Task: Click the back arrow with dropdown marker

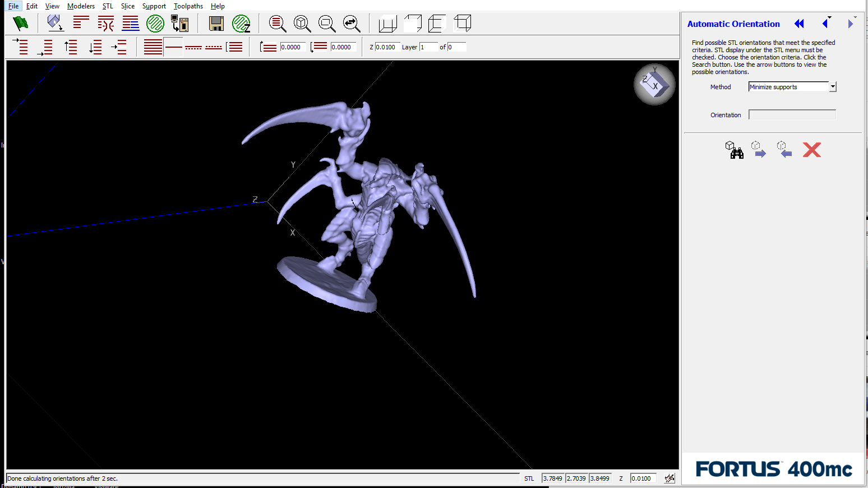Action: click(825, 24)
